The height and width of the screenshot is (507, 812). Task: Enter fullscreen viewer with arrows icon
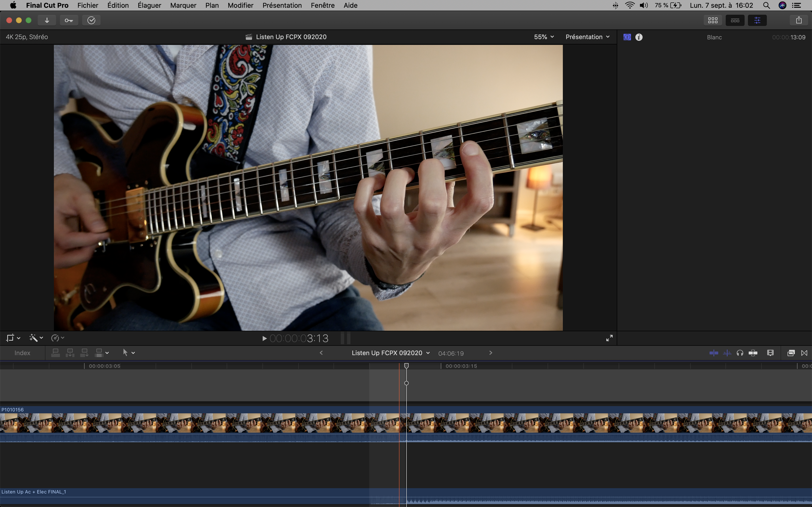click(x=609, y=338)
